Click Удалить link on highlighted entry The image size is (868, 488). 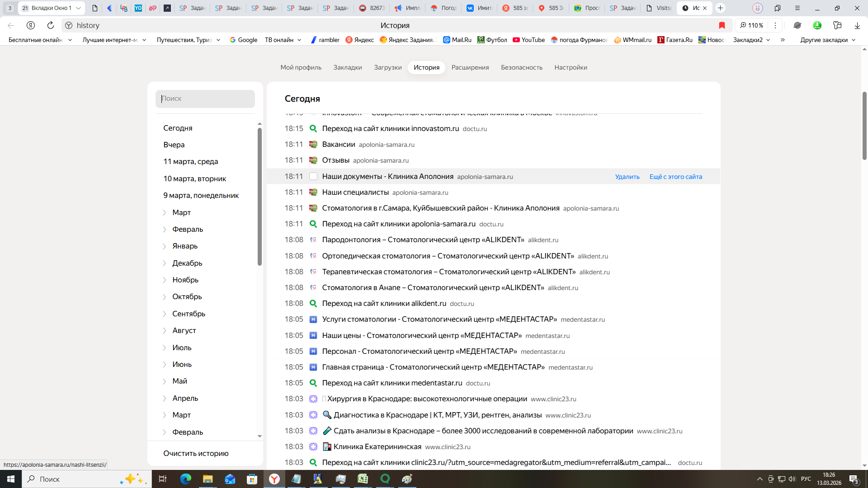627,177
